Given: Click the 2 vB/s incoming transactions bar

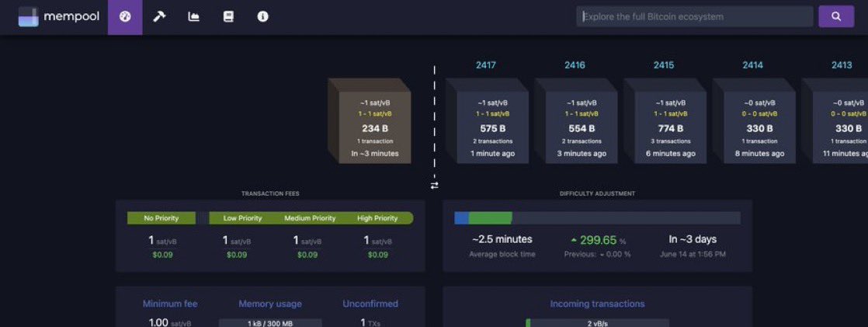Looking at the screenshot, I should pos(597,323).
